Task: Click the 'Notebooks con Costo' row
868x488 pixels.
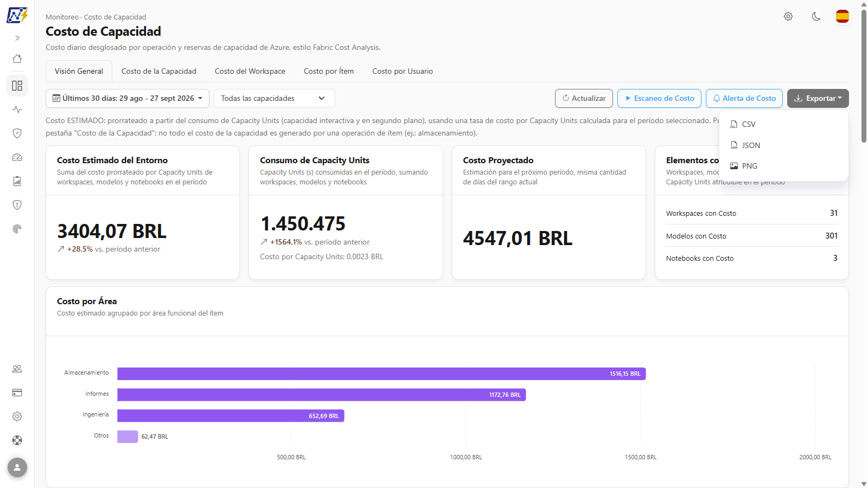Action: pyautogui.click(x=752, y=258)
